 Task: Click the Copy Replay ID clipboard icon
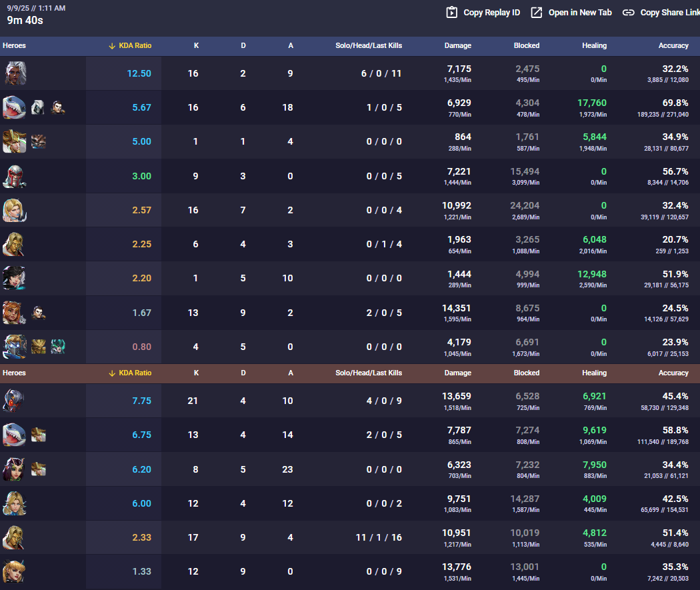[451, 13]
